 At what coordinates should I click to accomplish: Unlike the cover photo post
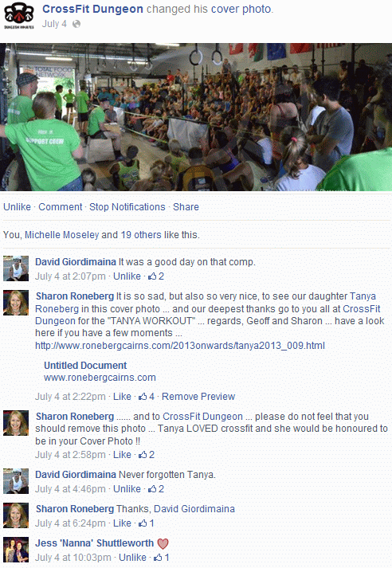pos(17,207)
